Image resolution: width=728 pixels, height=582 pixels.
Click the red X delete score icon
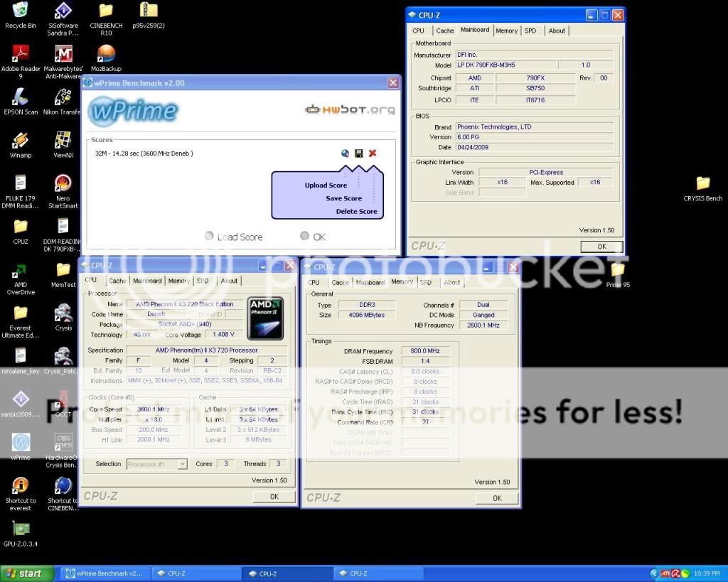pos(373,153)
